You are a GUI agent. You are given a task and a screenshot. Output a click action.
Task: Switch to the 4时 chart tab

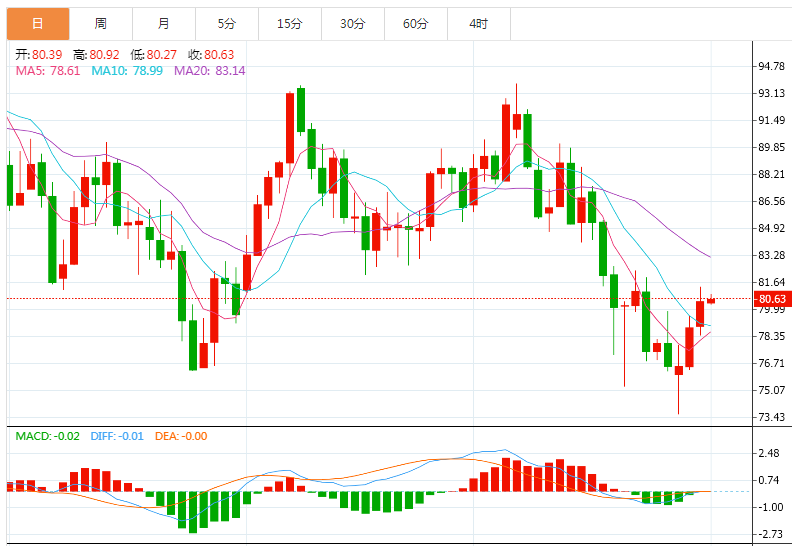[x=479, y=24]
